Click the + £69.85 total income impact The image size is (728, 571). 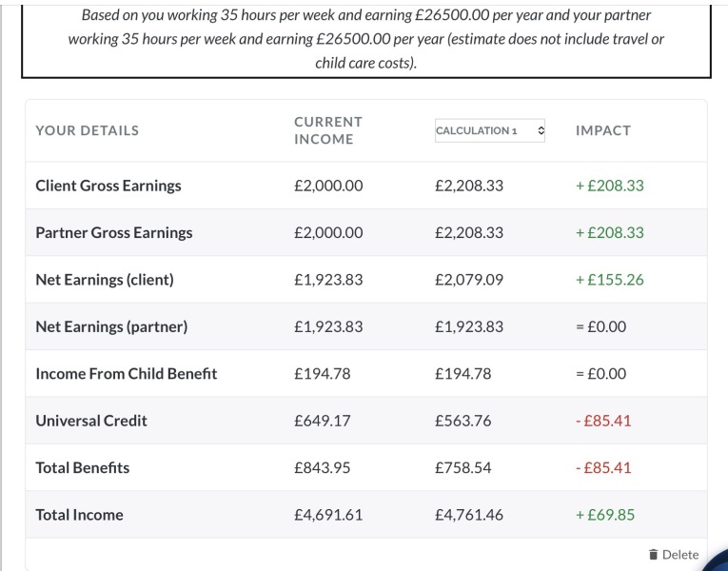605,515
